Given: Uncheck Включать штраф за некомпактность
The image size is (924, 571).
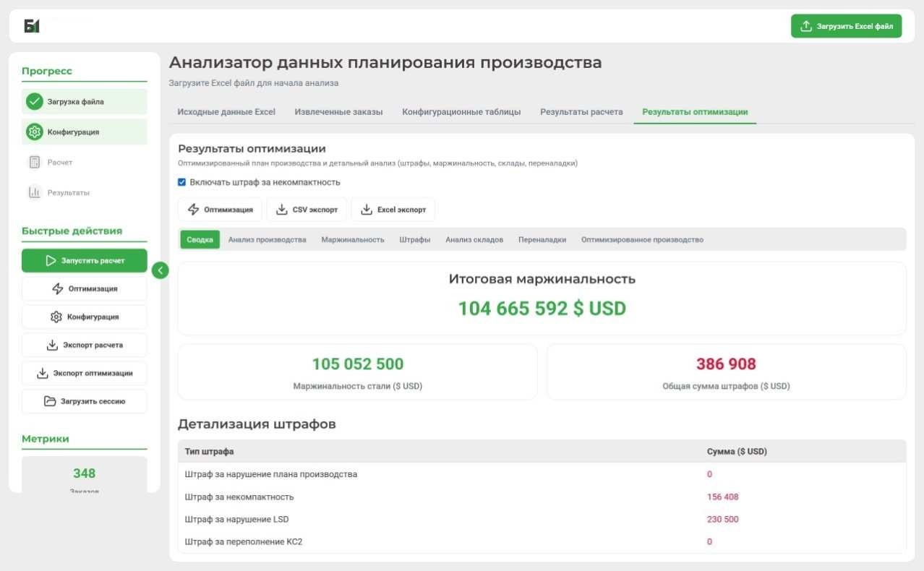Looking at the screenshot, I should (181, 181).
